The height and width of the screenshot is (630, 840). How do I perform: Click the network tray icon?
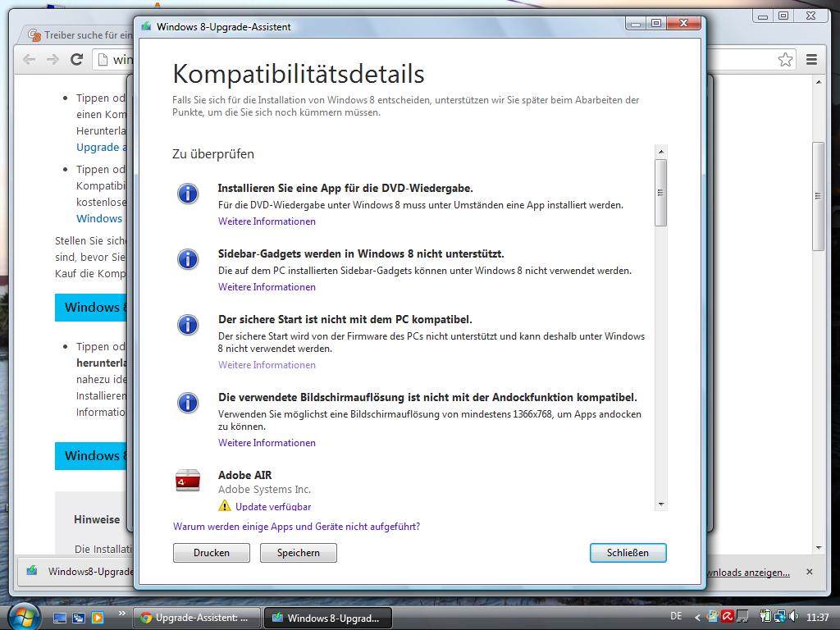(x=779, y=617)
